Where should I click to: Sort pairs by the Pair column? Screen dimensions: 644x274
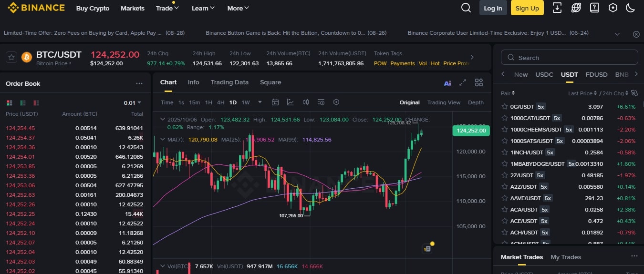coord(508,93)
